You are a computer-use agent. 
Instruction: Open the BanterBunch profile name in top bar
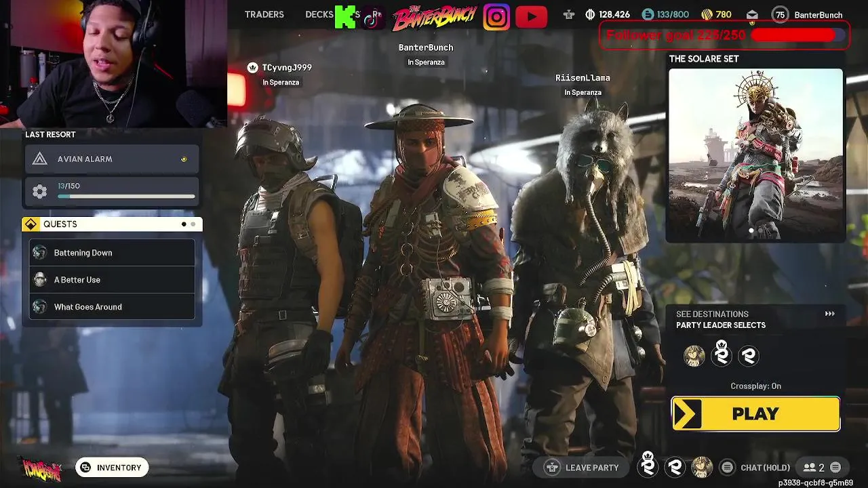(818, 15)
